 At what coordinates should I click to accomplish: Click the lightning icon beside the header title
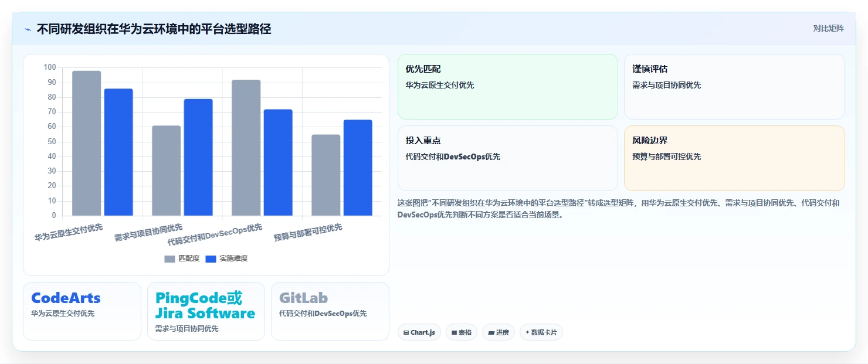coord(28,29)
